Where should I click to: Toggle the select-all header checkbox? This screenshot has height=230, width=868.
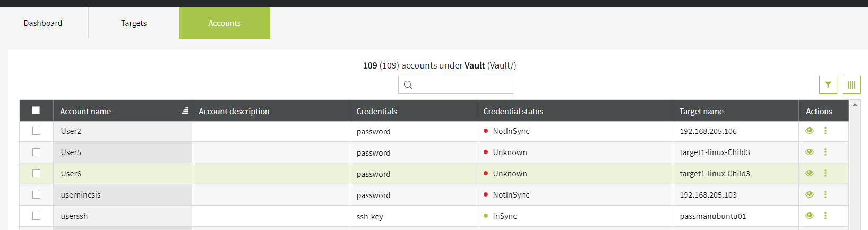(x=36, y=110)
